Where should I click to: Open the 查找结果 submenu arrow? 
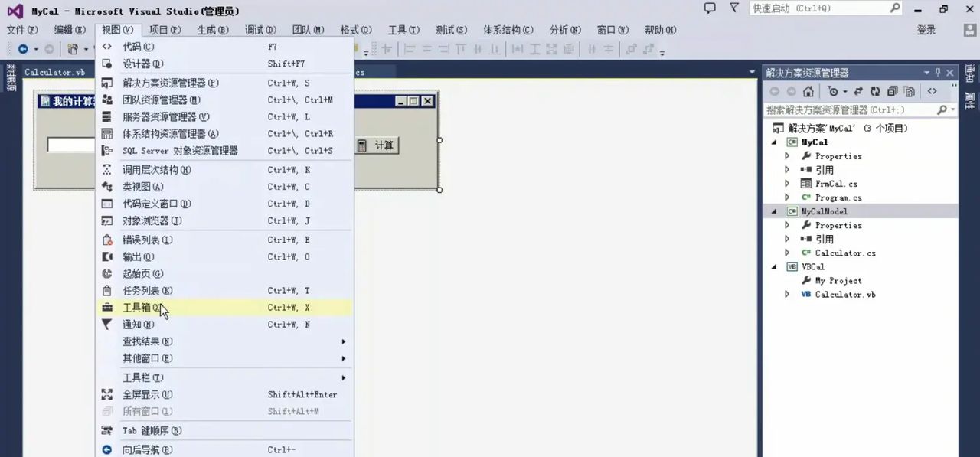[x=342, y=341]
